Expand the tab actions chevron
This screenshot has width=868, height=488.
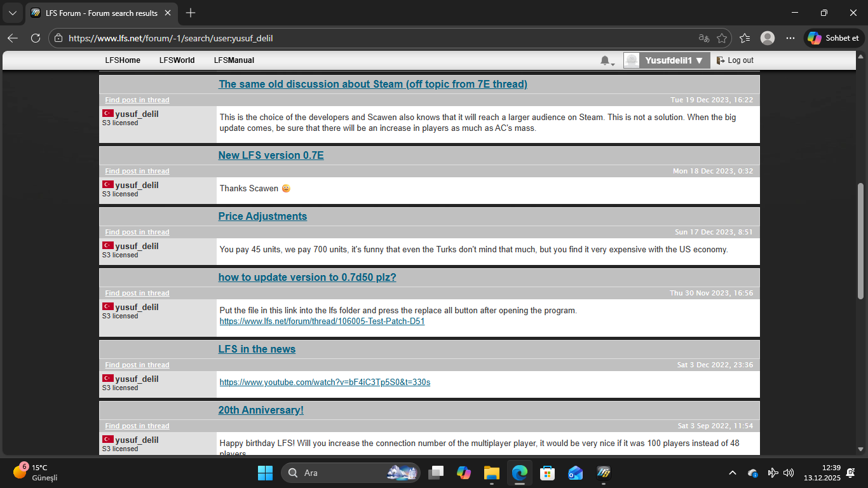pyautogui.click(x=13, y=13)
